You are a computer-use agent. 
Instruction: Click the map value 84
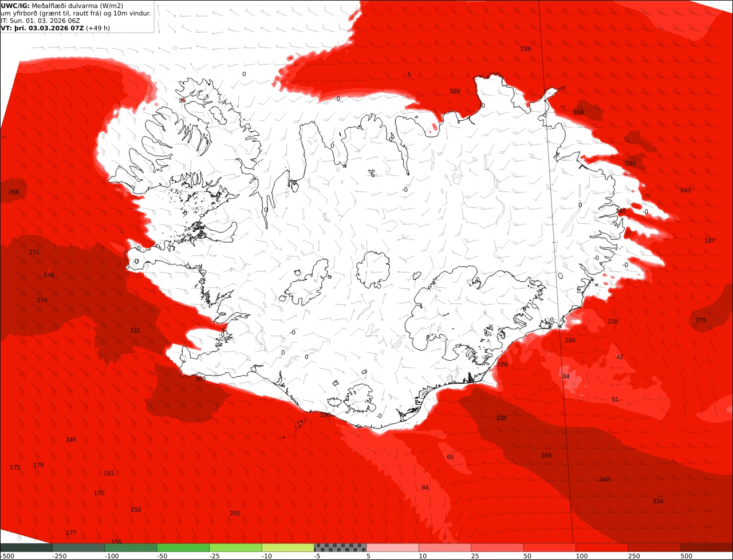point(425,487)
